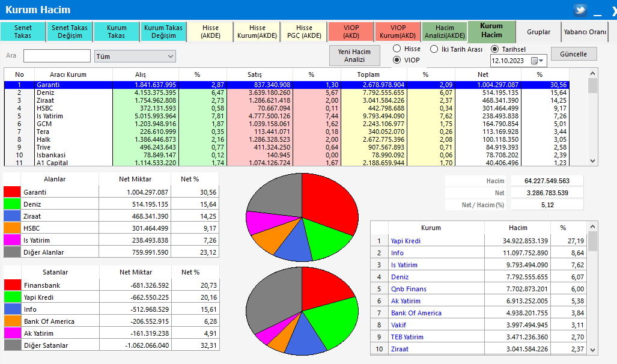Click the Qnb Finans link
Screen dimensions: 617x364
[x=409, y=289]
